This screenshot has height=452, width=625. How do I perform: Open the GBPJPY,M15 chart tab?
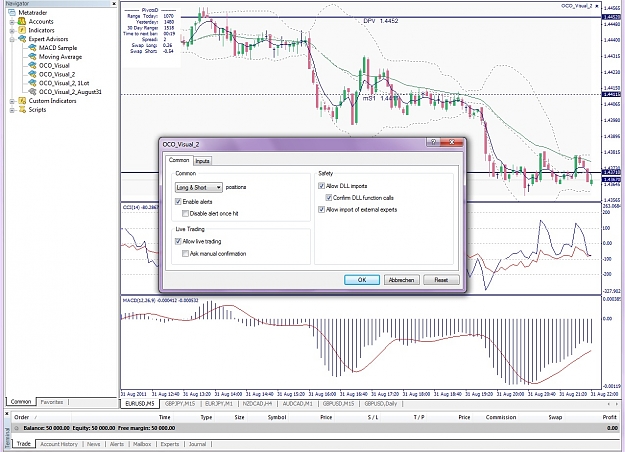(180, 404)
